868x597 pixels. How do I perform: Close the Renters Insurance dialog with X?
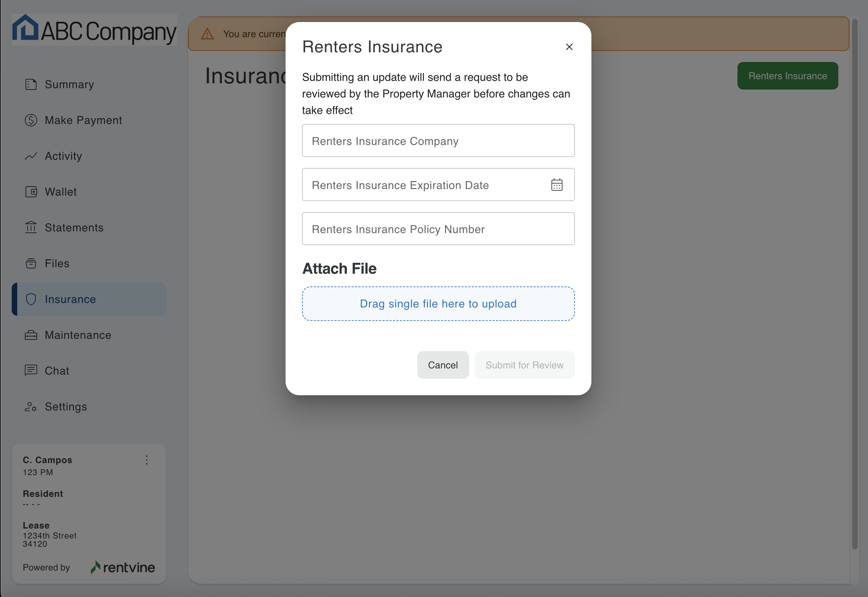[x=569, y=47]
